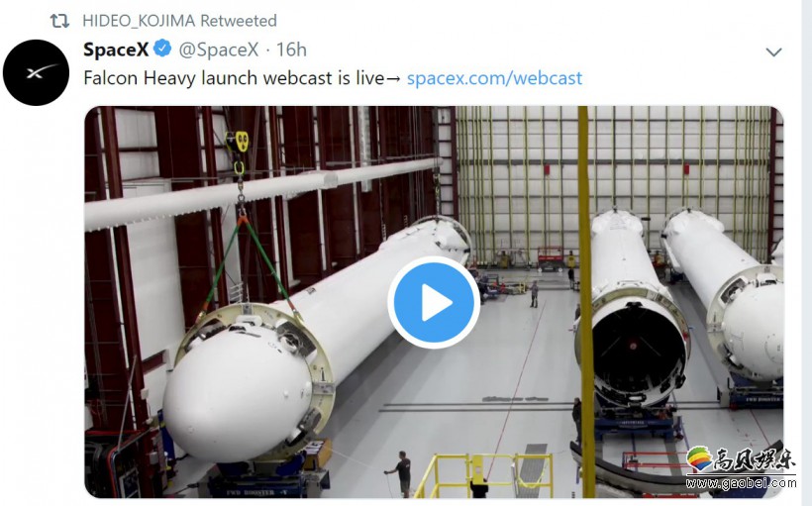Open the tweet via 16h timestamp
This screenshot has width=812, height=506.
(291, 50)
